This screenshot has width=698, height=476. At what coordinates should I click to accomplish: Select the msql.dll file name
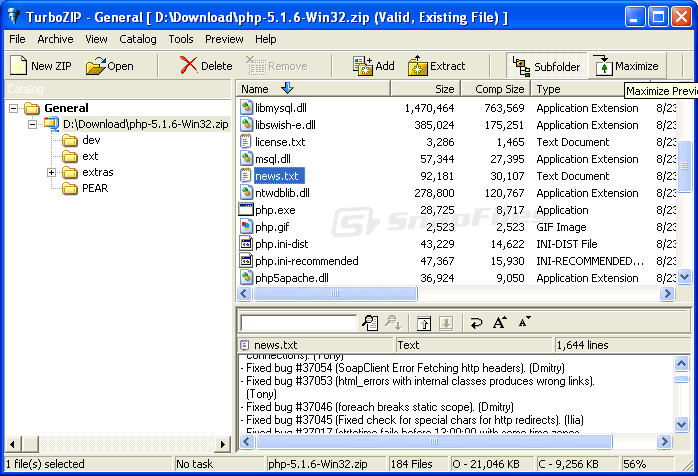point(272,159)
